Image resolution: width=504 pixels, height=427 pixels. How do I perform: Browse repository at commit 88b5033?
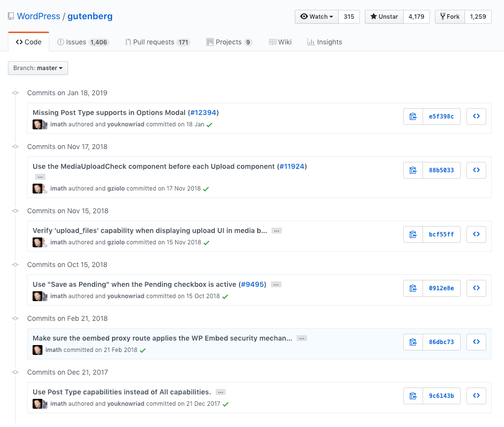(476, 170)
